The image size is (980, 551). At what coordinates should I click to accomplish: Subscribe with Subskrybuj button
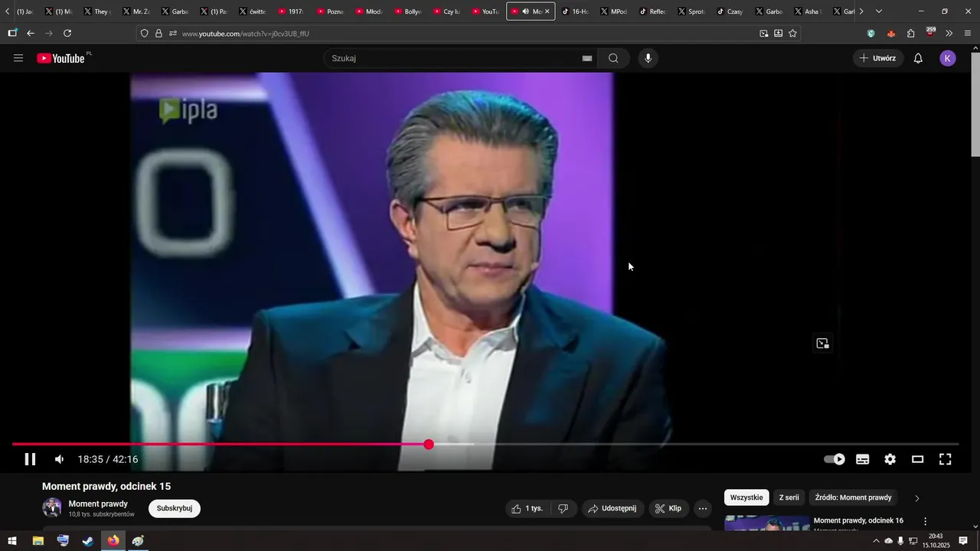pyautogui.click(x=175, y=508)
